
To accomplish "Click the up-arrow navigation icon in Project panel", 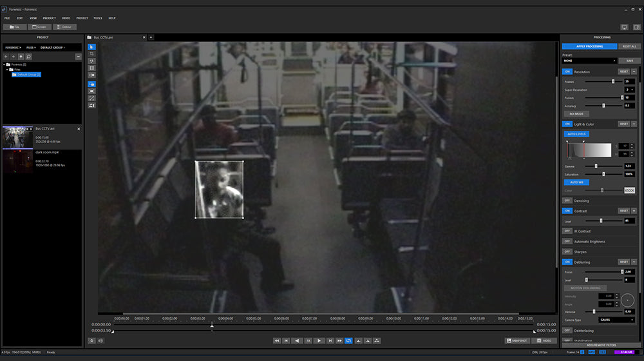I will coord(21,57).
